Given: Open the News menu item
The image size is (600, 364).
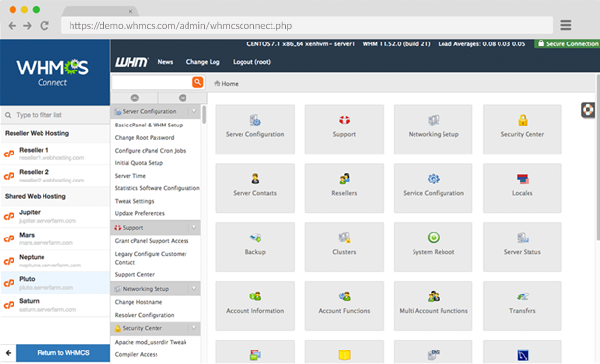Looking at the screenshot, I should (x=165, y=62).
